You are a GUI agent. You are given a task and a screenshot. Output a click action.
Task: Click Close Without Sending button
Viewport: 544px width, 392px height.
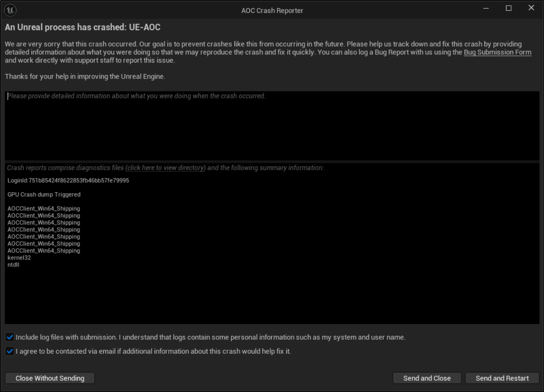pos(50,378)
